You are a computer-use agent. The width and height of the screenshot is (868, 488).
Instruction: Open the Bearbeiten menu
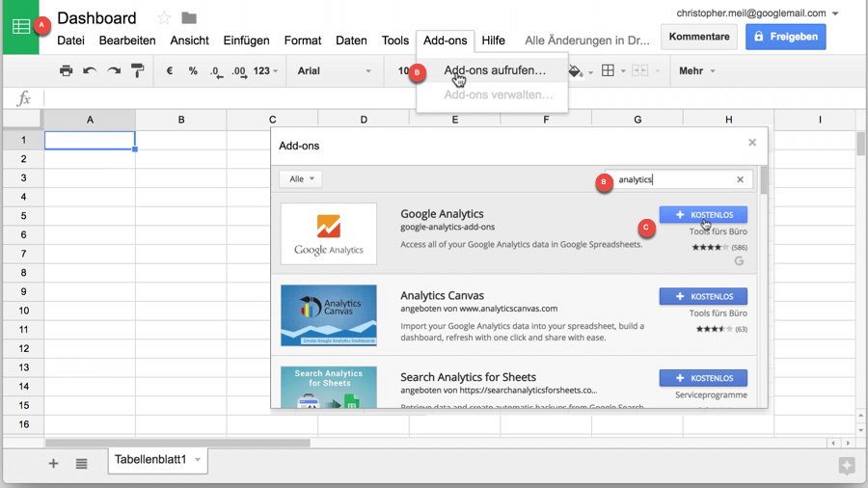tap(127, 41)
